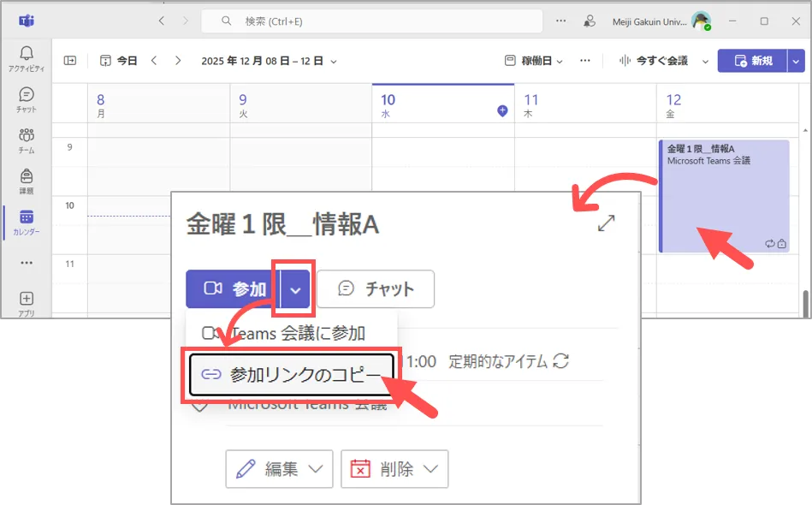Expand the date range 2025年12月08日–12日 picker
Image resolution: width=812 pixels, height=505 pixels.
click(269, 61)
